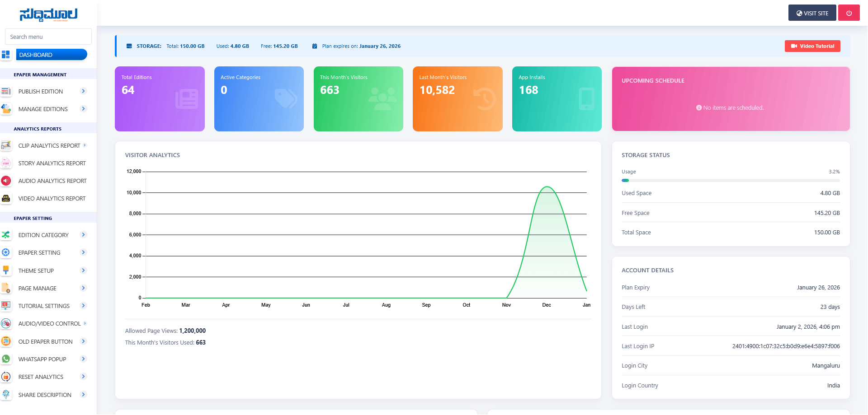Open the Video Tutorial button
Screen dimensions: 868x415
coord(812,46)
